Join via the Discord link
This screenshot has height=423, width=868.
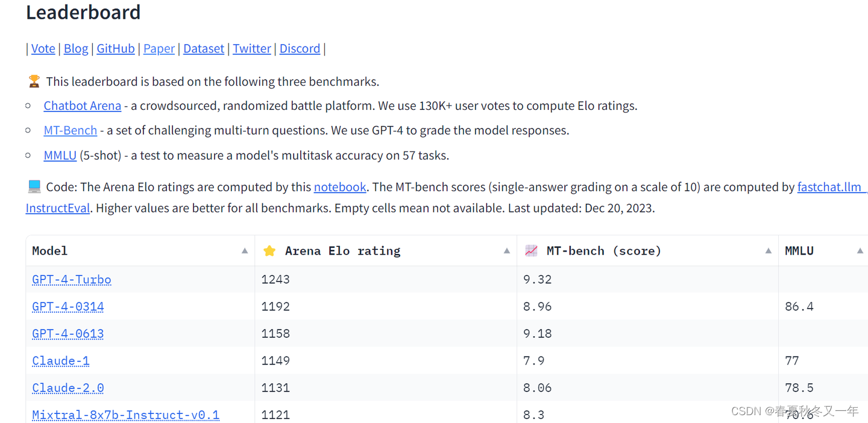300,49
